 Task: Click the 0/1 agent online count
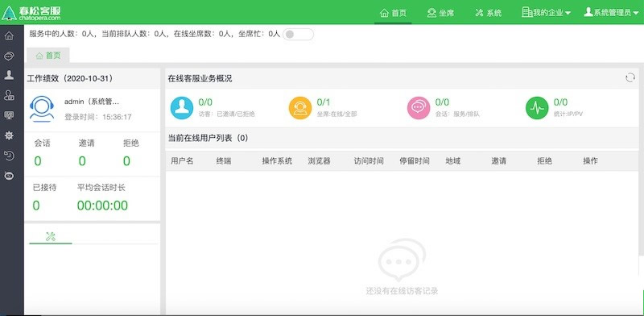point(324,102)
